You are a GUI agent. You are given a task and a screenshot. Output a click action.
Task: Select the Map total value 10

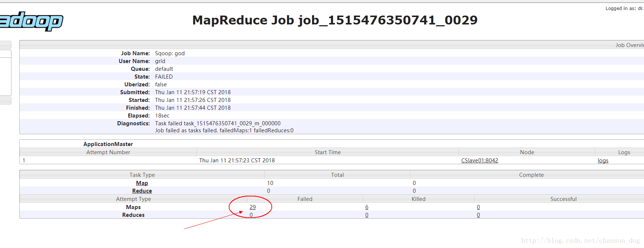click(270, 183)
